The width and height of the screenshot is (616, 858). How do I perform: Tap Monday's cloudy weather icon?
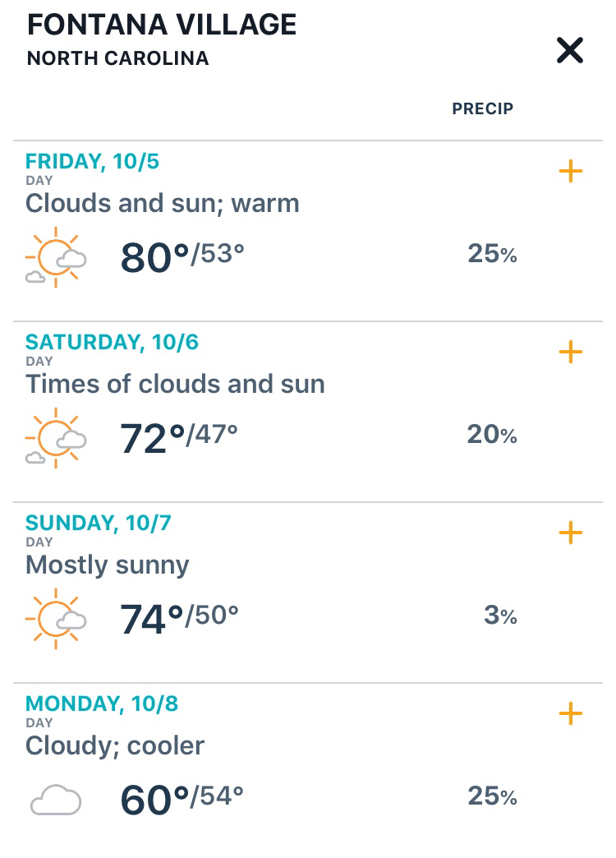[x=56, y=800]
